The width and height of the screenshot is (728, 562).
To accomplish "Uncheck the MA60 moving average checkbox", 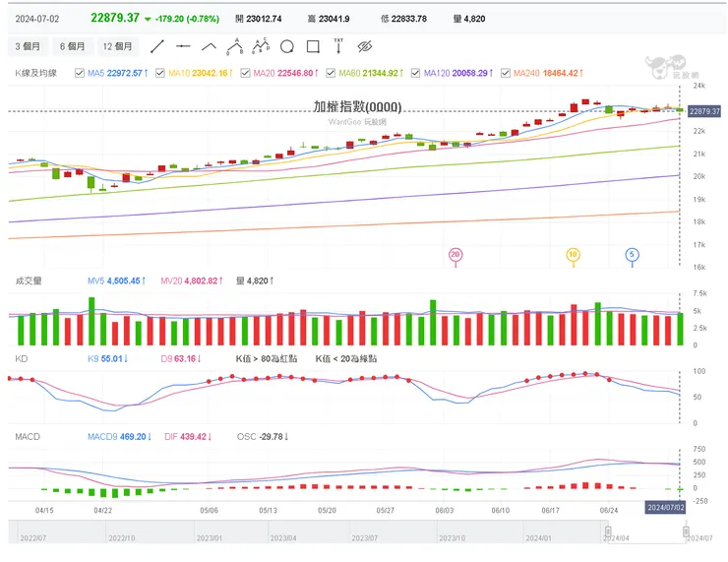I will click(331, 73).
